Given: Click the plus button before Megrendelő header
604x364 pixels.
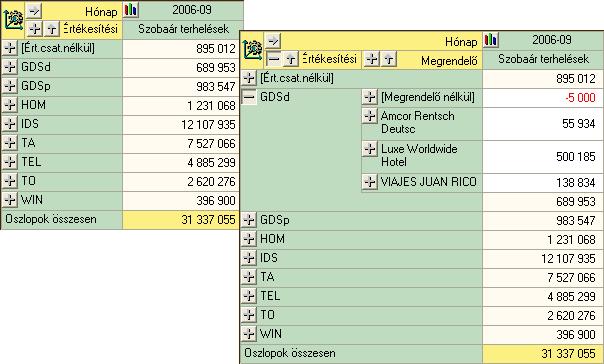Looking at the screenshot, I should (371, 59).
